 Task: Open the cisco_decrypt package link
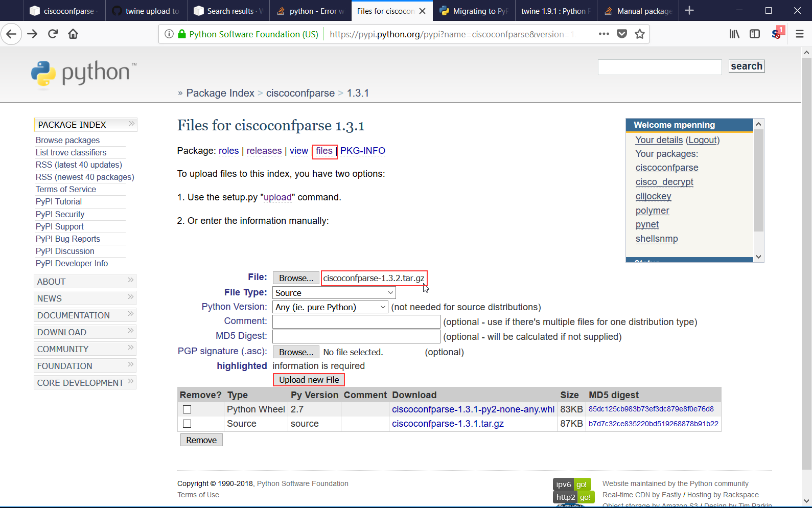[x=664, y=182]
